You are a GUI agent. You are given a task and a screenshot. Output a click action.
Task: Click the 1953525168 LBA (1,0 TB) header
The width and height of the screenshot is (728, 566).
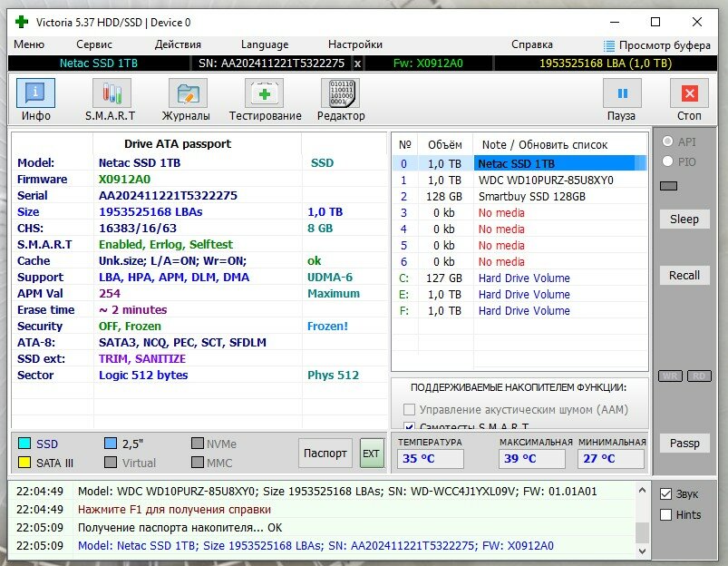(x=606, y=63)
